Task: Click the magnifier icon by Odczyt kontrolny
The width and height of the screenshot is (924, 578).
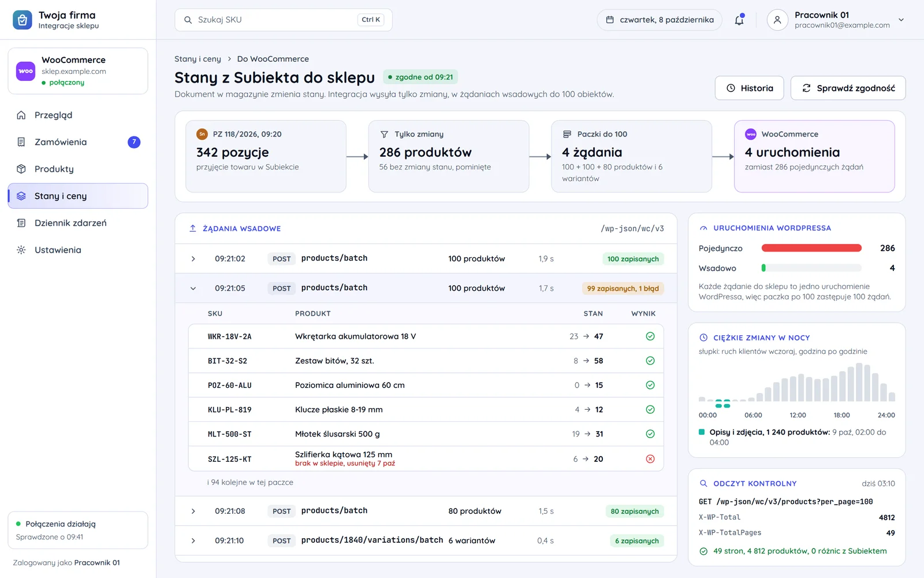Action: tap(703, 483)
